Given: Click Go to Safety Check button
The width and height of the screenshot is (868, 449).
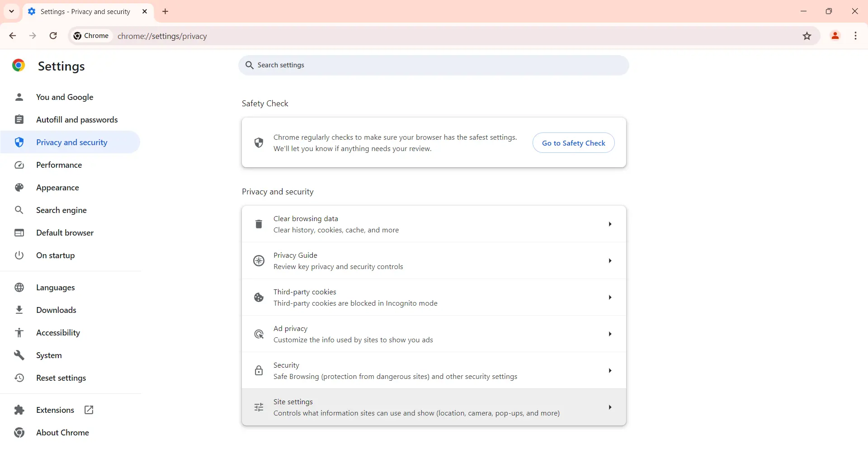Looking at the screenshot, I should (x=573, y=143).
